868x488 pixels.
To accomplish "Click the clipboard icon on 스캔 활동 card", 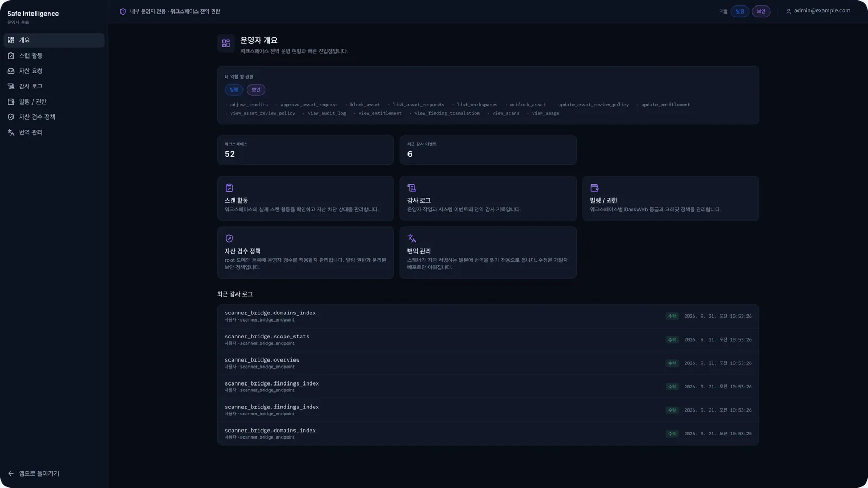I will pyautogui.click(x=229, y=188).
